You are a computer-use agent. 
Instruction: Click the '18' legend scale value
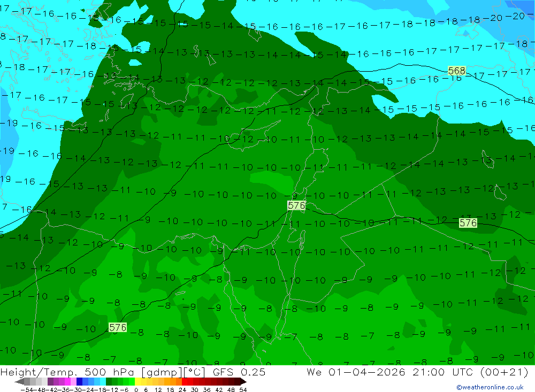170,390
